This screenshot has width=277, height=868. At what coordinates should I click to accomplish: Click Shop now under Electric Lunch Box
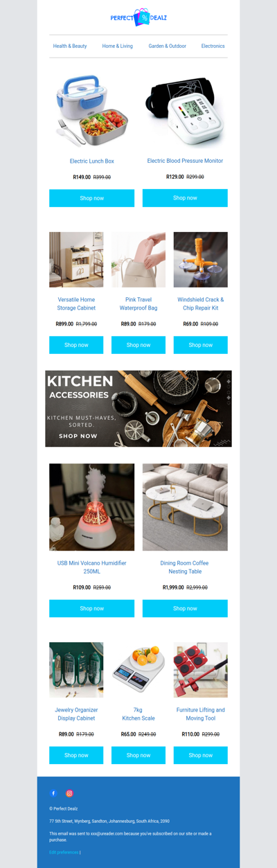coord(91,198)
